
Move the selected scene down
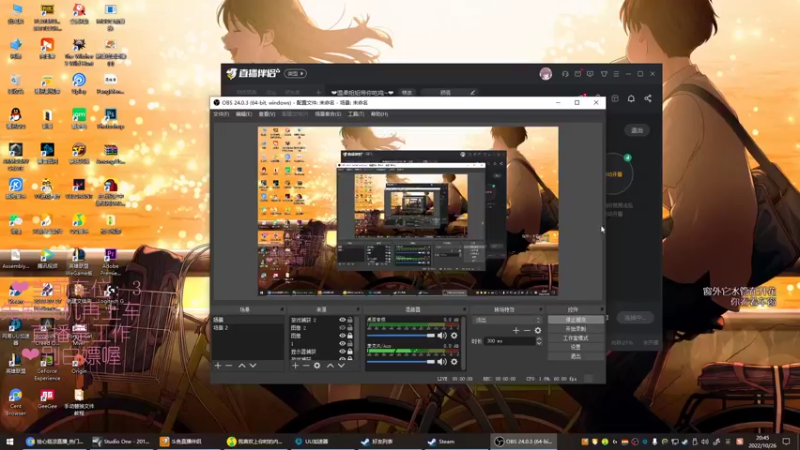coord(253,365)
